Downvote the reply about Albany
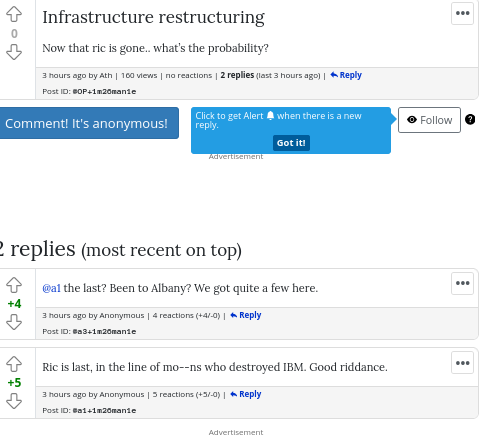The height and width of the screenshot is (448, 501). coord(14,322)
